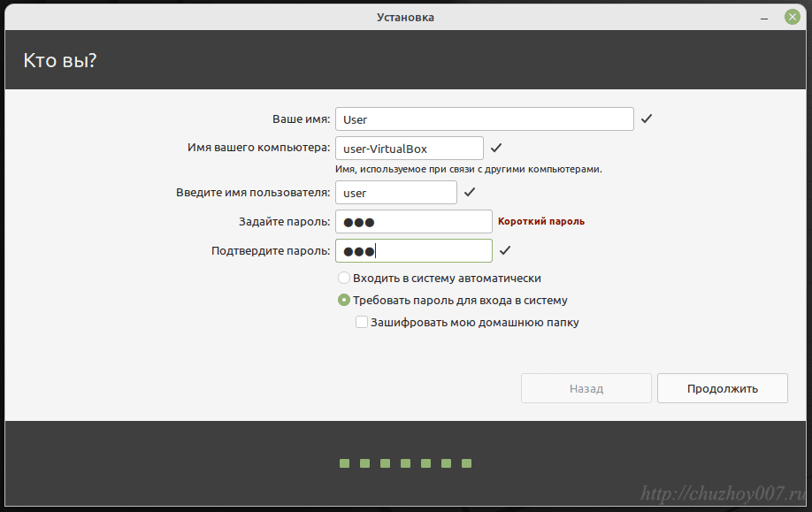The width and height of the screenshot is (812, 512).
Task: Click the last green progress dot
Action: 467,463
